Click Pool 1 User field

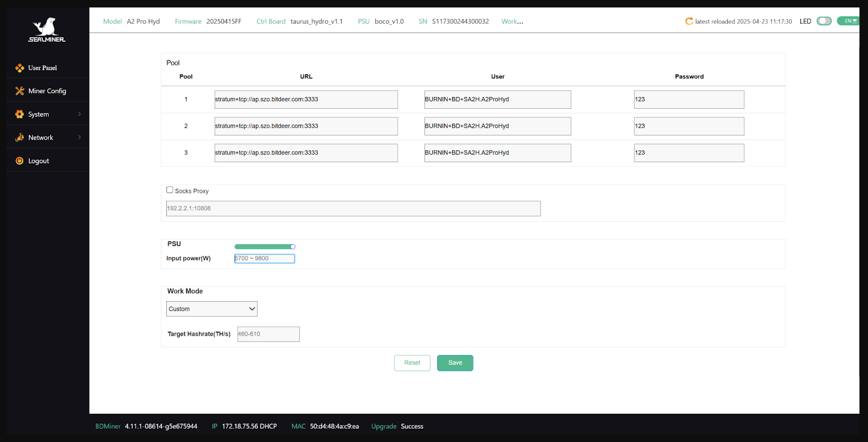coord(497,100)
